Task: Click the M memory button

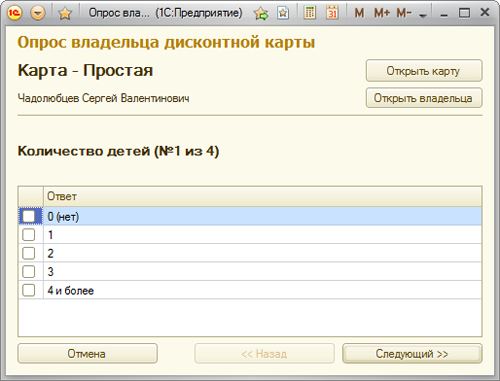Action: 359,13
